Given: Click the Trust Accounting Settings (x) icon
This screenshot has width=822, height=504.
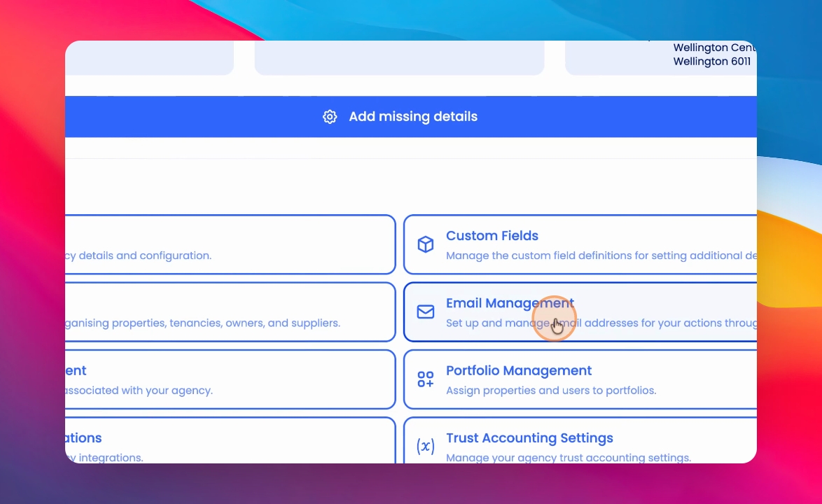Looking at the screenshot, I should point(426,446).
